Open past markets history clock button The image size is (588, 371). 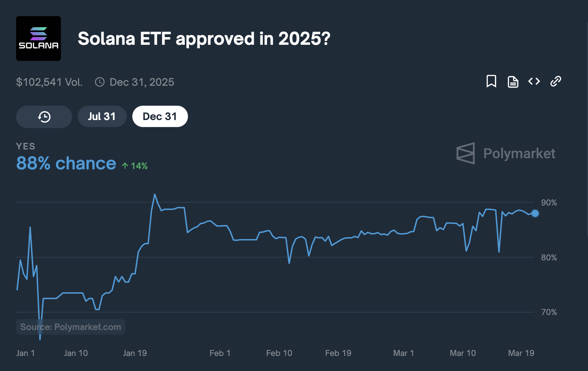pyautogui.click(x=44, y=117)
